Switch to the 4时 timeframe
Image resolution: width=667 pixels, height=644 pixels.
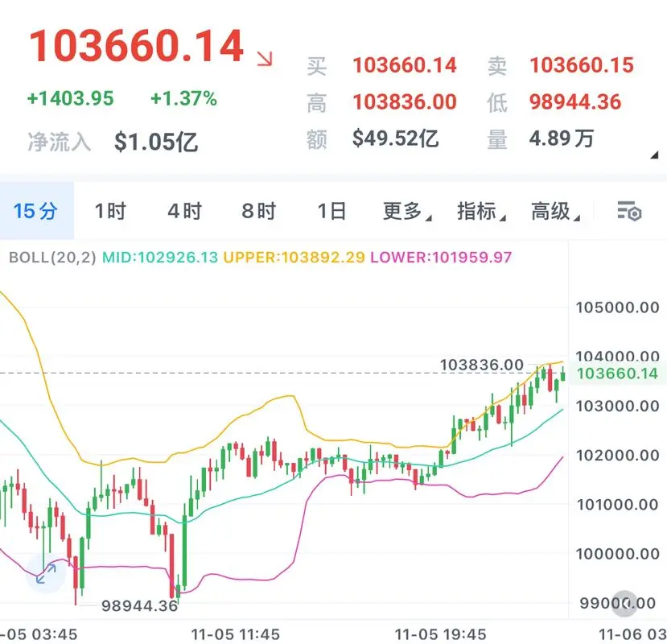point(184,211)
